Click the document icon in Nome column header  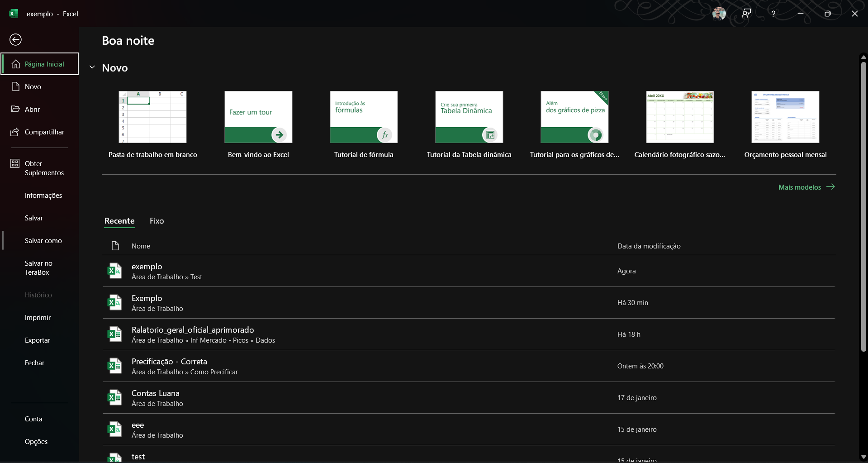click(x=115, y=246)
